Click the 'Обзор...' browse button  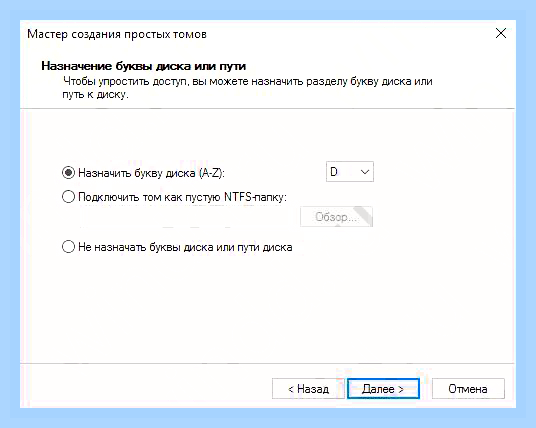pos(336,217)
